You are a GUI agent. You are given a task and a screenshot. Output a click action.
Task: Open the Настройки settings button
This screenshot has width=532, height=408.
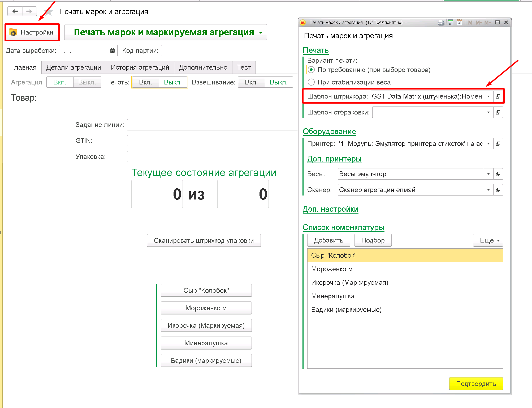click(32, 32)
